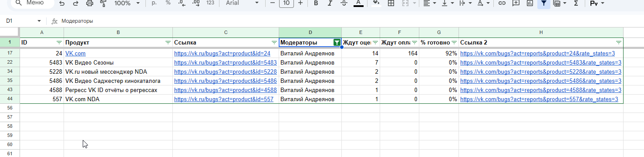This screenshot has height=157, width=644.
Task: Open the name box D1 dropdown arrow
Action: (x=39, y=21)
